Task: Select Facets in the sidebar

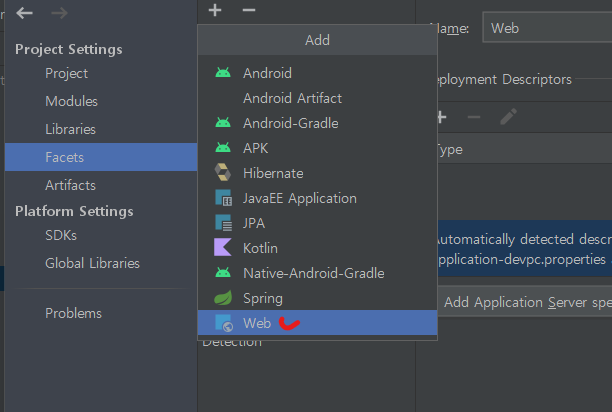Action: [101, 157]
